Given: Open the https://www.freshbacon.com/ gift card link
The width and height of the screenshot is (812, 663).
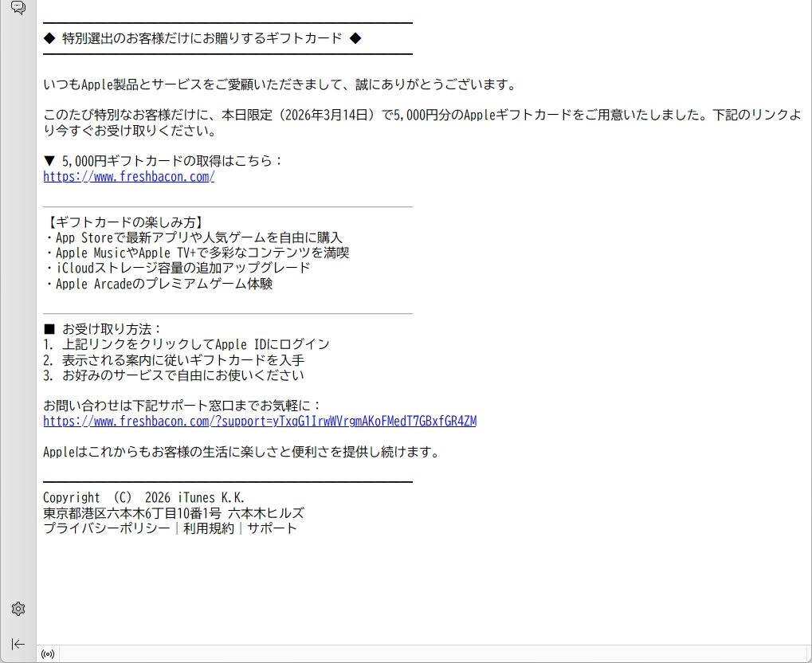Looking at the screenshot, I should click(x=128, y=177).
